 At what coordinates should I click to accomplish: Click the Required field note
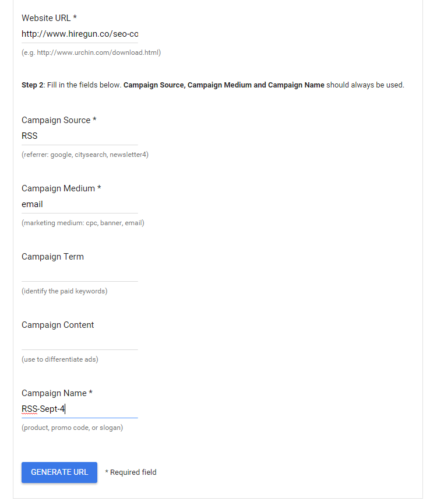coord(131,473)
